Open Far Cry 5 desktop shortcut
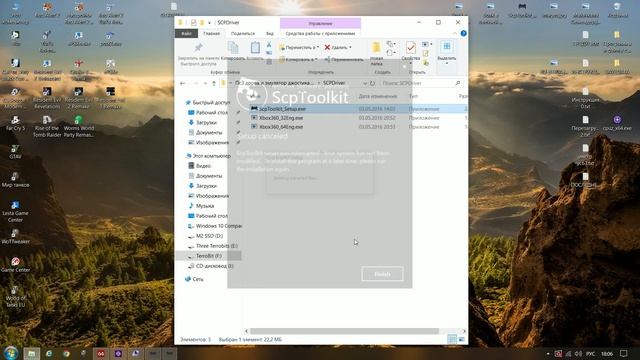This screenshot has height=360, width=640. click(x=16, y=123)
